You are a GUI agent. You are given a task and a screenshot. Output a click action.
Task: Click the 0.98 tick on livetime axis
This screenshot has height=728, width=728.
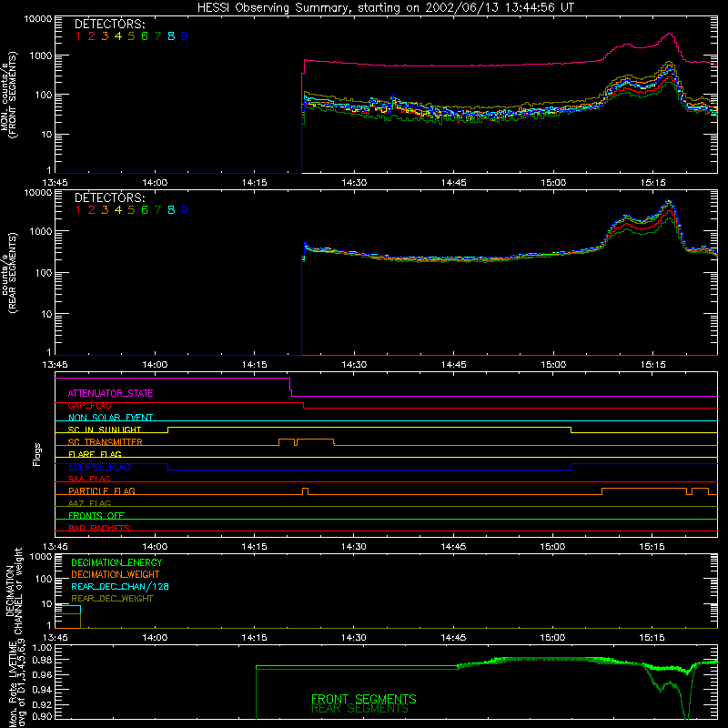(42, 660)
